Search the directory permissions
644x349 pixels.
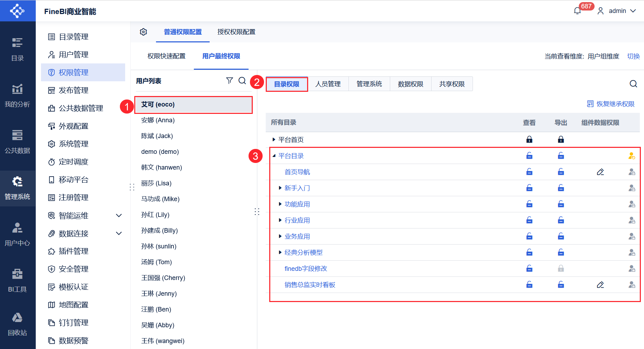click(633, 84)
